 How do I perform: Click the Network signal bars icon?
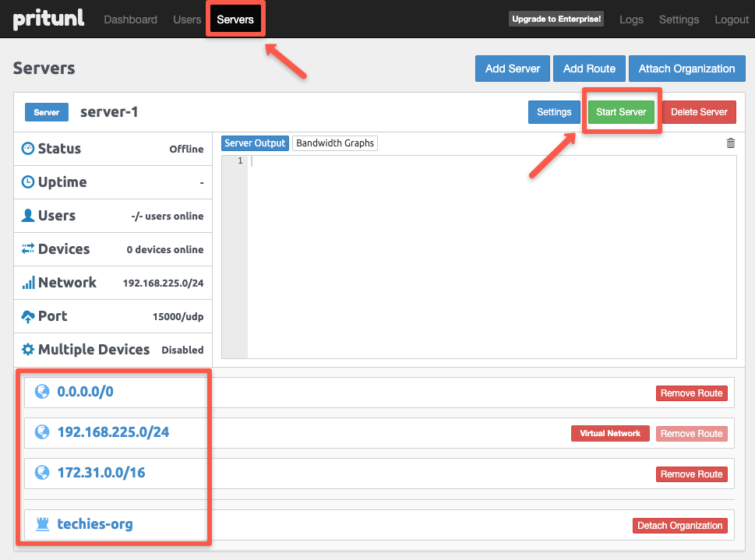28,283
